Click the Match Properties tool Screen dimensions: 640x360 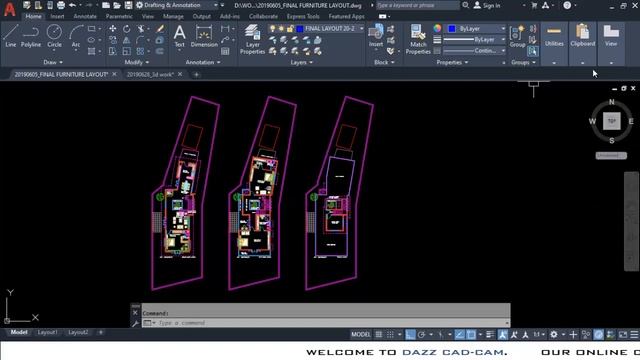click(418, 39)
